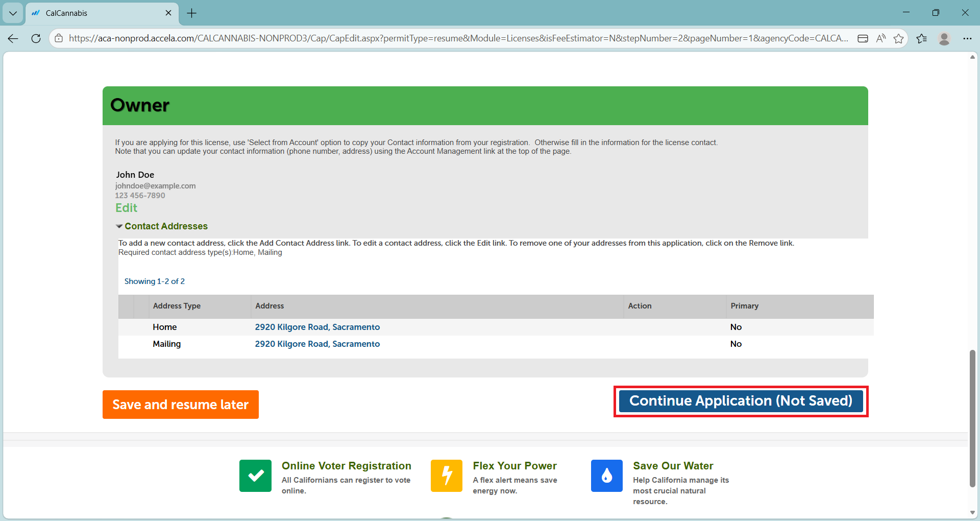
Task: Activate the Read aloud icon
Action: [880, 38]
